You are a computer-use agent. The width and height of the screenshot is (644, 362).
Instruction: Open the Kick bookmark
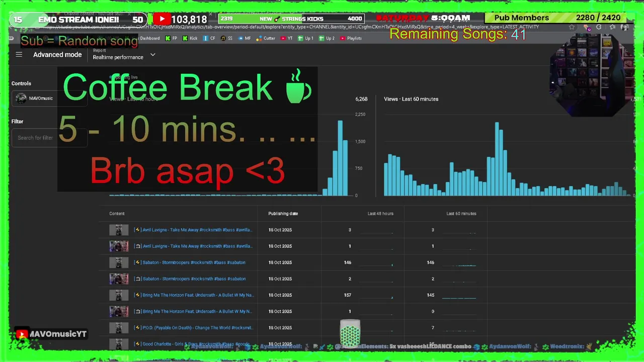pyautogui.click(x=190, y=38)
